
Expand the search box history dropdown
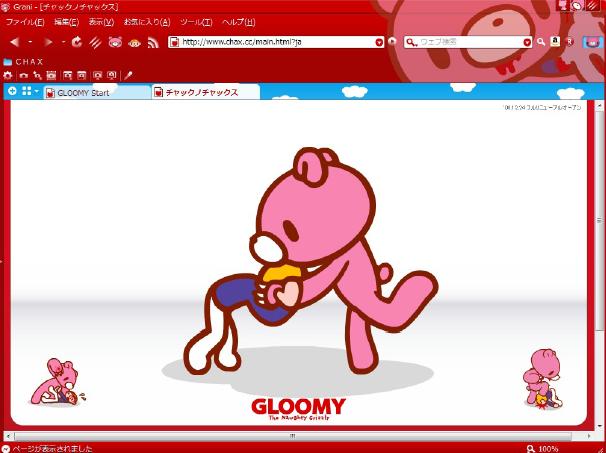(x=527, y=42)
